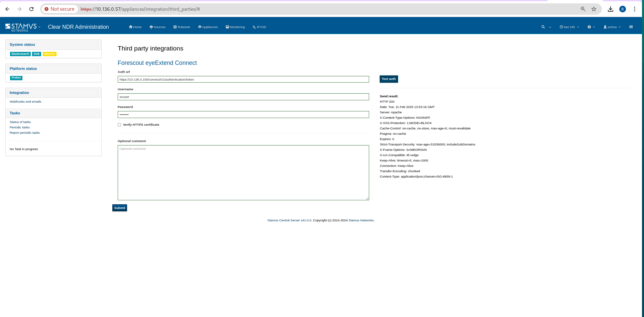
Task: Open the help question mark menu
Action: pos(591,27)
